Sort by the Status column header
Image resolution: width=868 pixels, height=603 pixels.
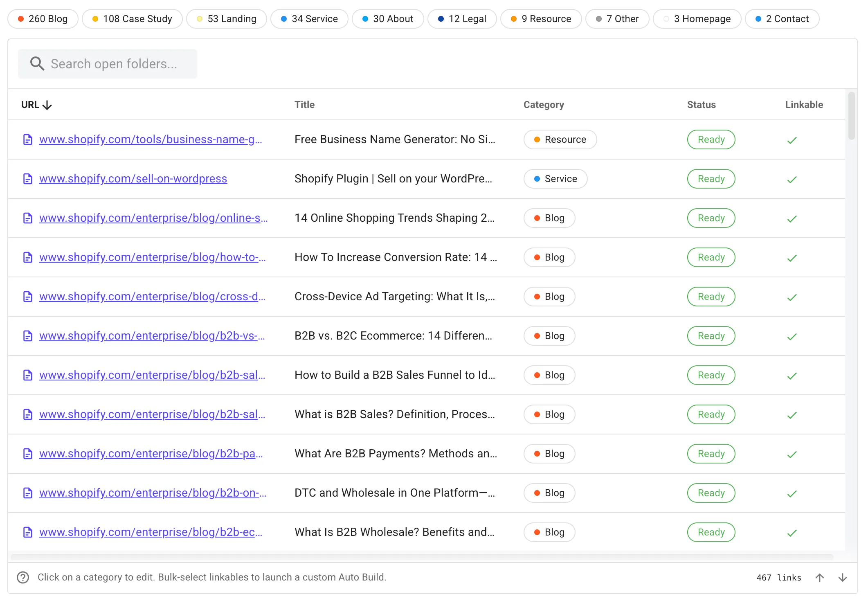701,105
